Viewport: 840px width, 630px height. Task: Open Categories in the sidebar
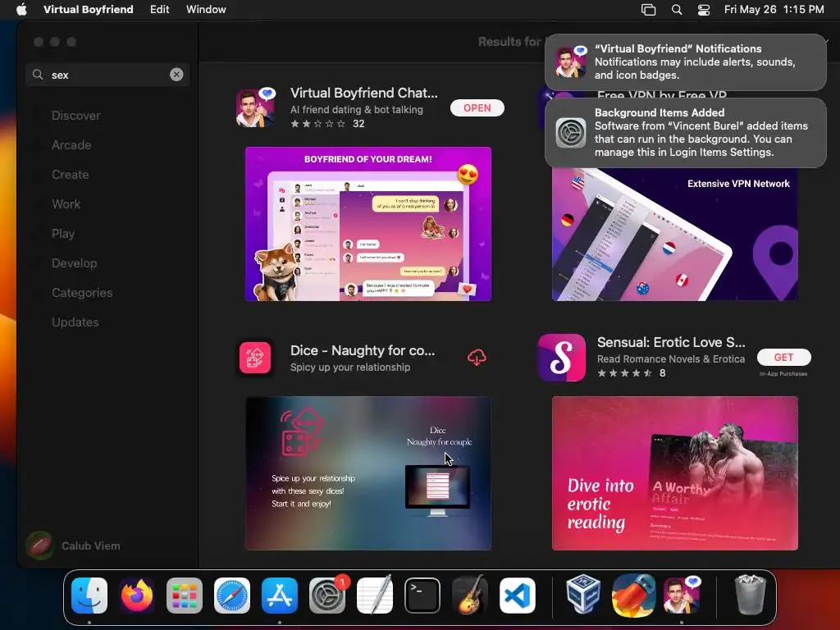(82, 293)
